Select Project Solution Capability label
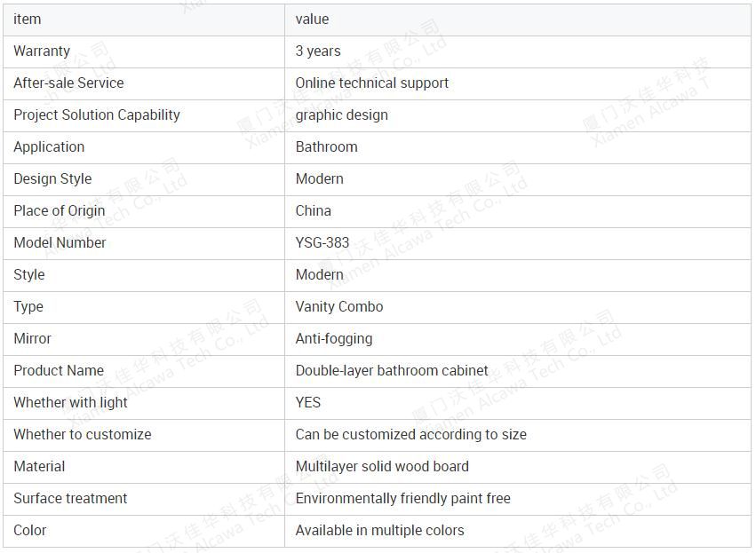The height and width of the screenshot is (553, 756). [97, 115]
